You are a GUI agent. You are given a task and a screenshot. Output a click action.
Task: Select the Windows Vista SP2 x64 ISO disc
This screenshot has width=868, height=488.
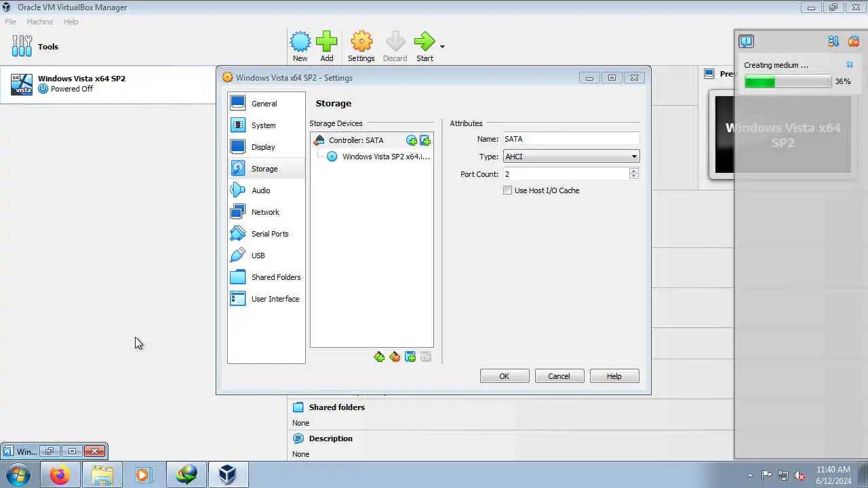tap(378, 157)
